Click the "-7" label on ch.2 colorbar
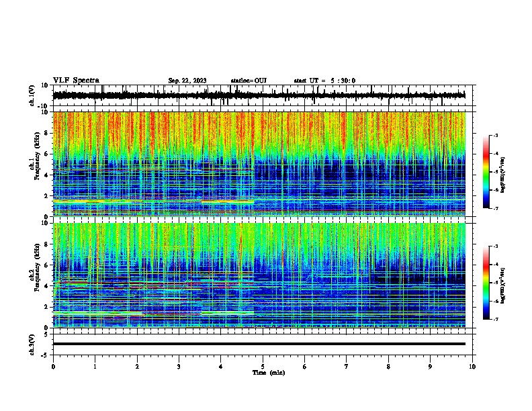This screenshot has width=532, height=411. [x=495, y=319]
